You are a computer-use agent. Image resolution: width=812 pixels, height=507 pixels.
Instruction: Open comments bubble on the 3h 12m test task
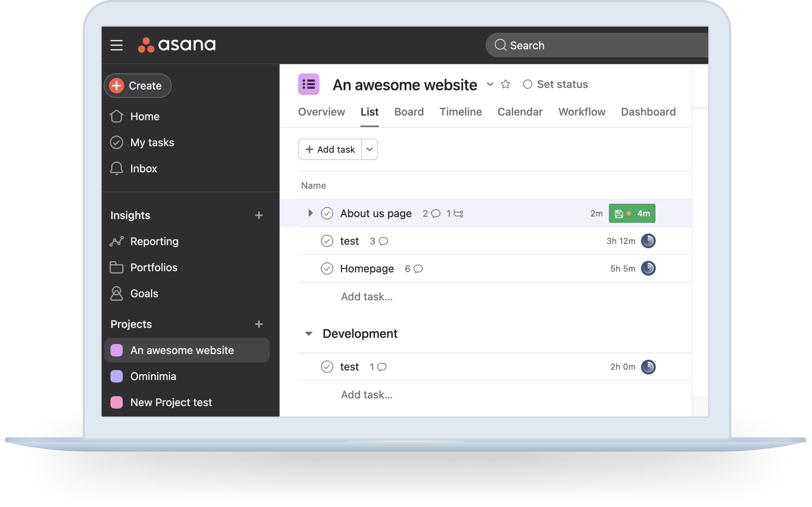(383, 241)
